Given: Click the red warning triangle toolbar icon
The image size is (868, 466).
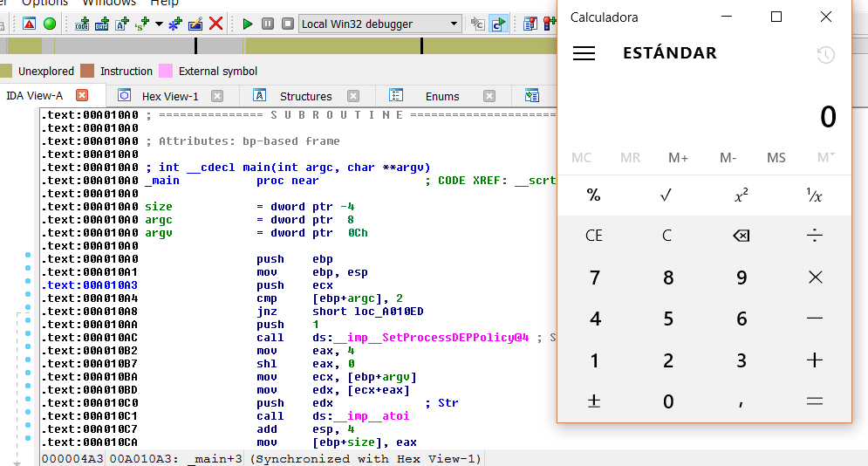Looking at the screenshot, I should coord(30,24).
